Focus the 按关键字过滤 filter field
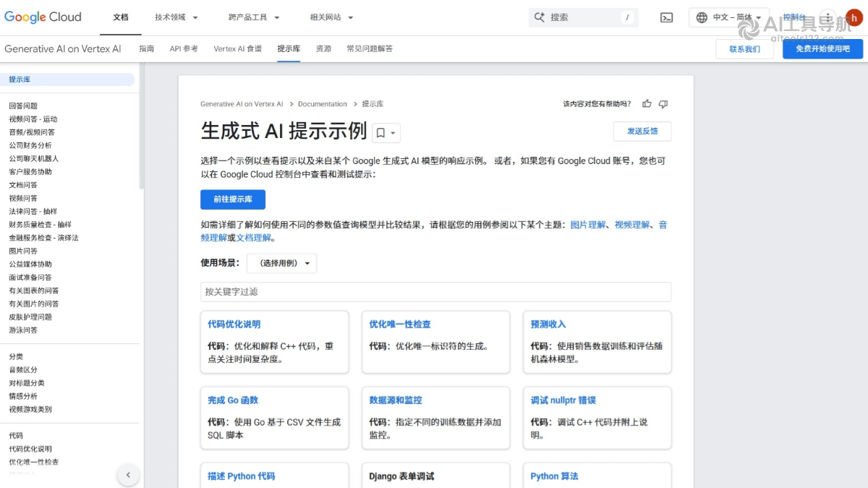Screen dimensions: 868x488 (x=435, y=292)
